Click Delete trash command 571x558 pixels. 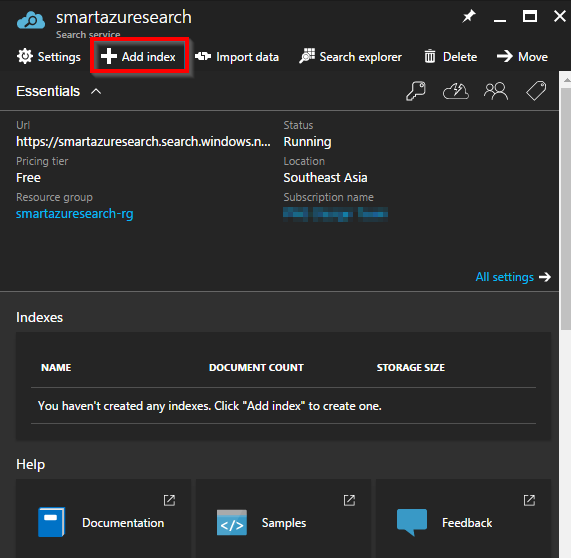click(450, 57)
